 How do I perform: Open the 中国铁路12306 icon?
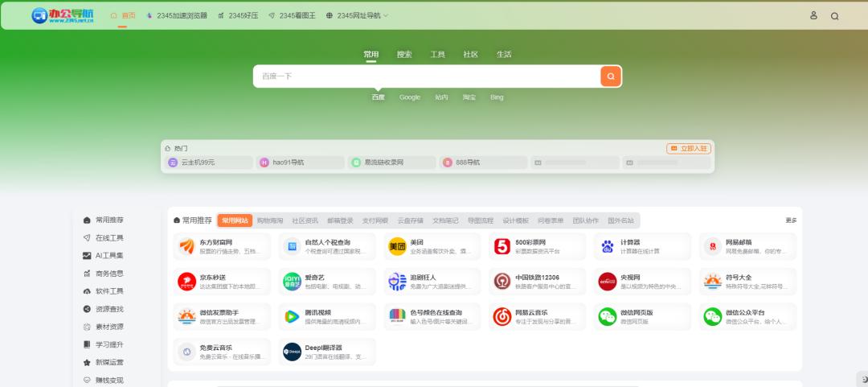tap(502, 282)
